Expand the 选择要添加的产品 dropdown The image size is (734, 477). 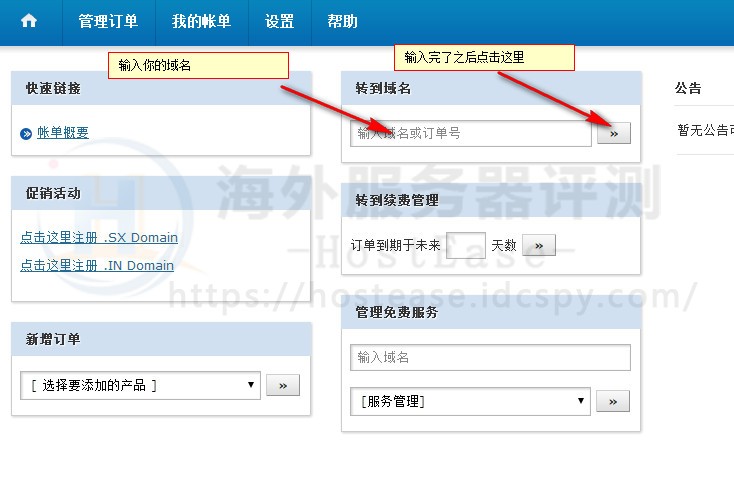coord(140,385)
